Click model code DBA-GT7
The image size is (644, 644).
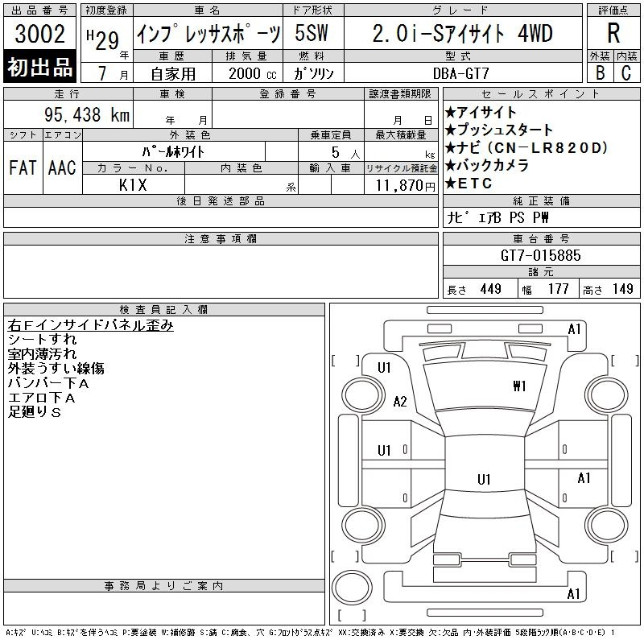point(461,73)
